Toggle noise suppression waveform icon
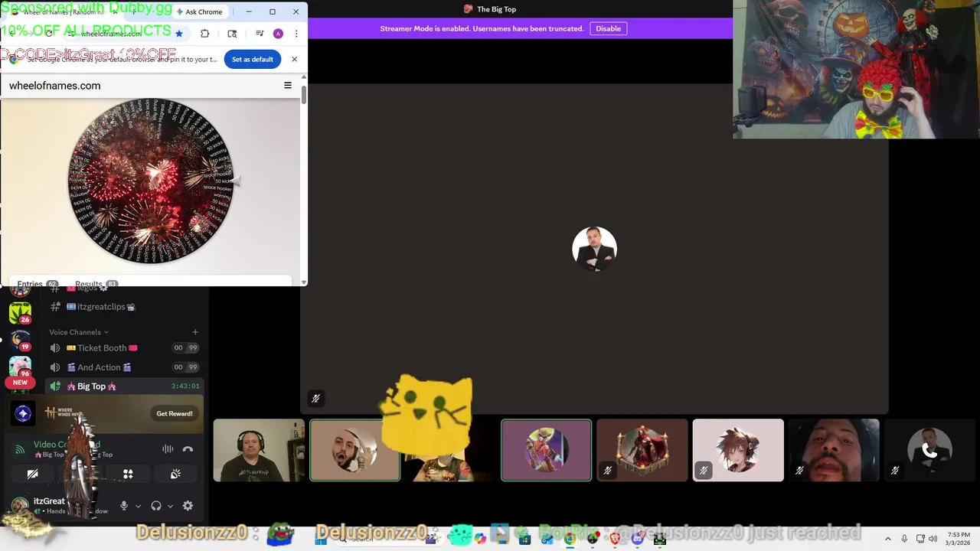980x551 pixels. click(x=168, y=449)
